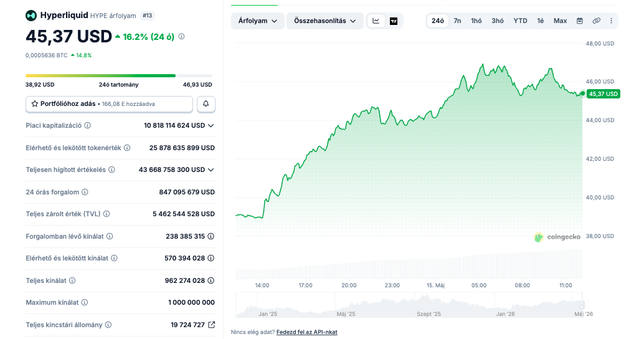644x339 pixels.
Task: Click the star icon in Portfólióhoz adás
Action: tap(35, 104)
